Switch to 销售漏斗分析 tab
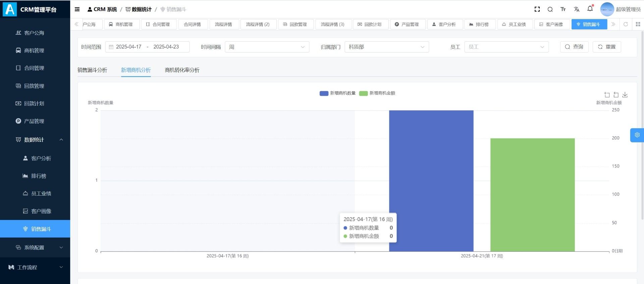This screenshot has height=284, width=644. click(92, 70)
